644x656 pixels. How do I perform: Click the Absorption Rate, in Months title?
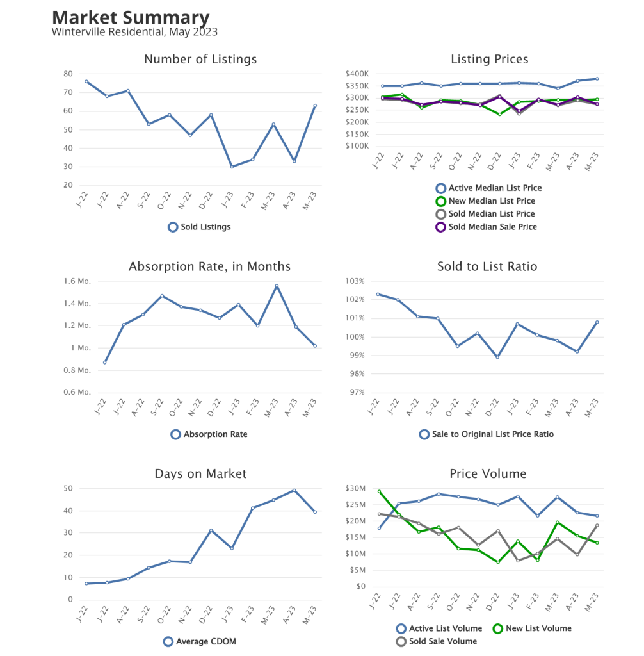[209, 266]
